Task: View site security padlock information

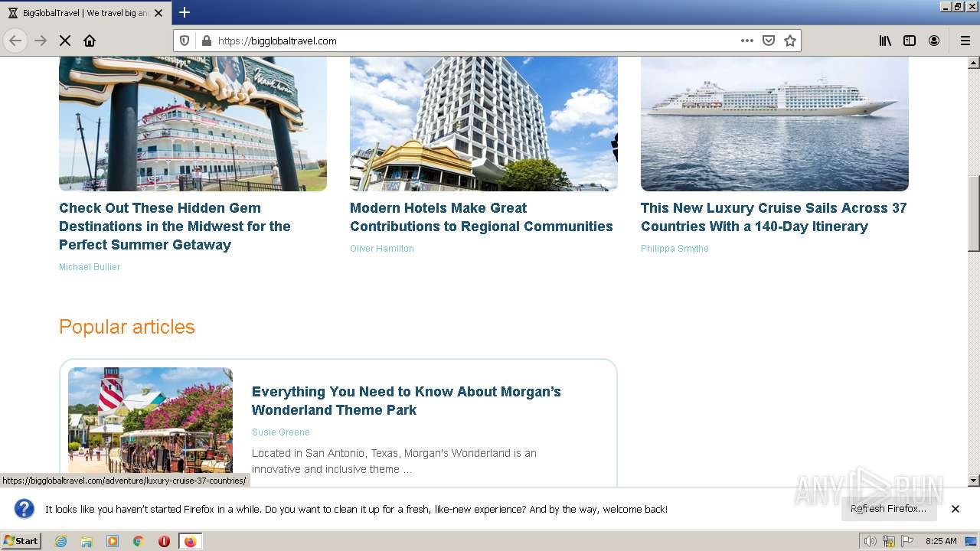Action: [206, 41]
